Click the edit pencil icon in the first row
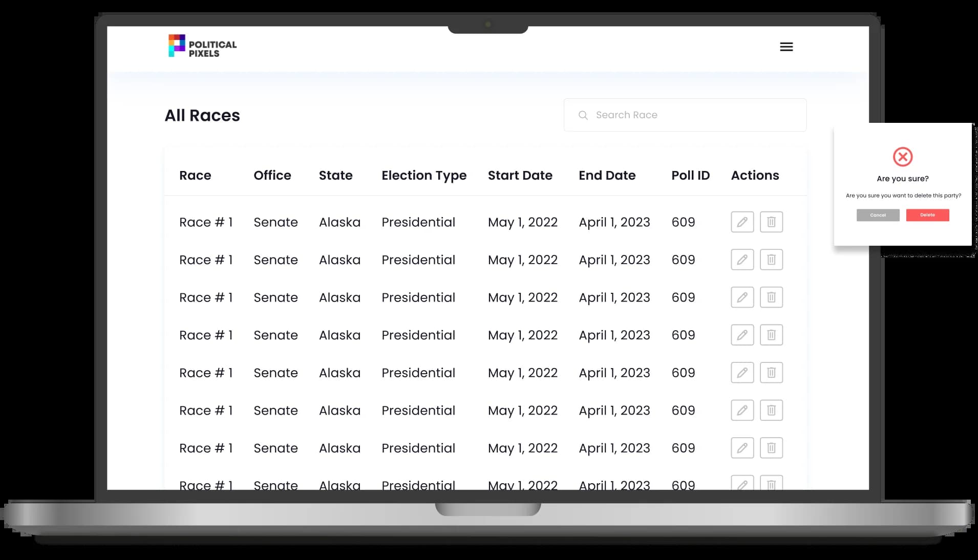978x560 pixels. tap(742, 222)
